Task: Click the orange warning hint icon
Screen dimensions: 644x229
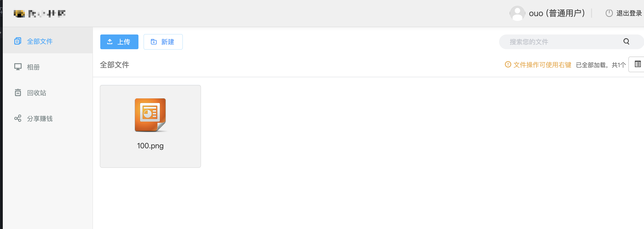Action: [x=508, y=65]
